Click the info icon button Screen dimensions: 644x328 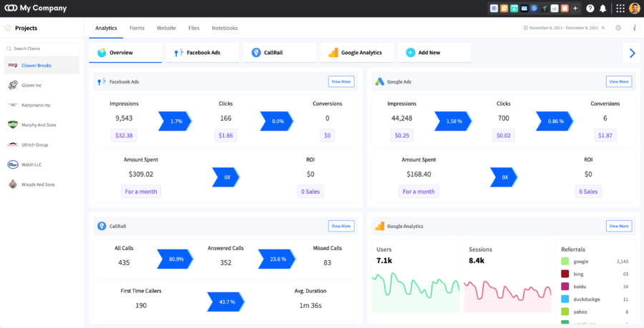pyautogui.click(x=635, y=28)
